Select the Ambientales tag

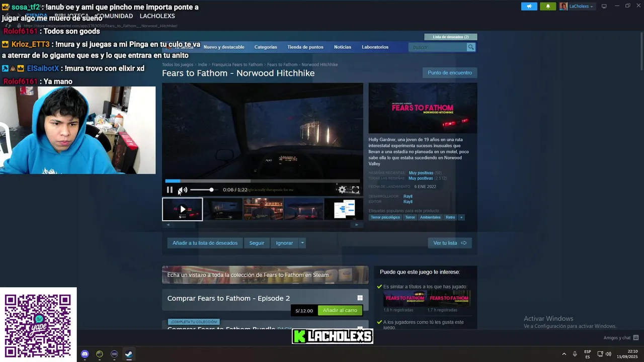point(430,217)
